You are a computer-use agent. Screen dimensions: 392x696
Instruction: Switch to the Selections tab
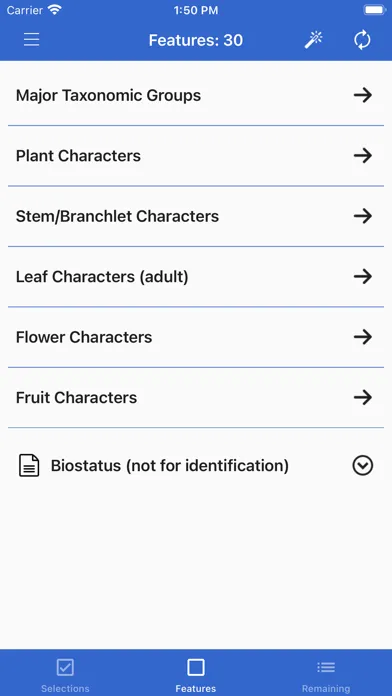pos(65,673)
